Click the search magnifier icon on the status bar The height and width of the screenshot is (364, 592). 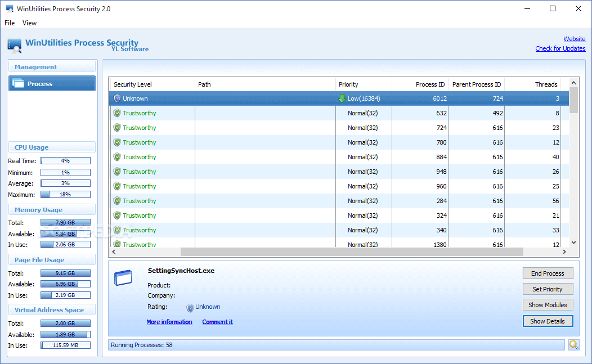tap(573, 344)
